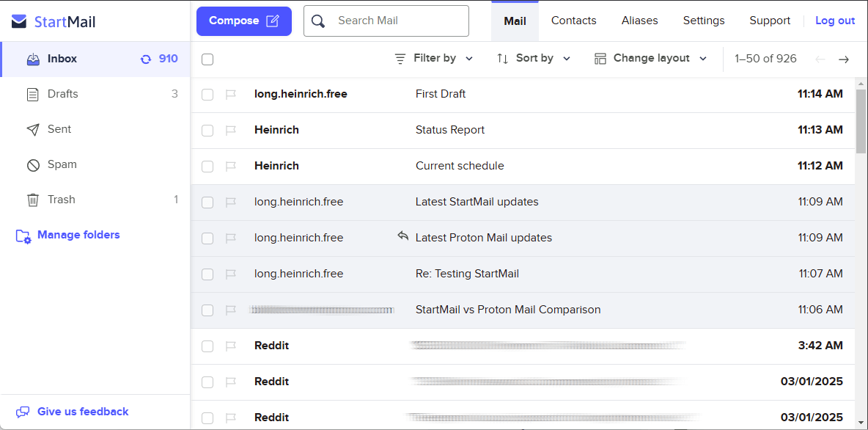Click the feedback chat bubble icon
Screen dimensions: 868x430
23,412
